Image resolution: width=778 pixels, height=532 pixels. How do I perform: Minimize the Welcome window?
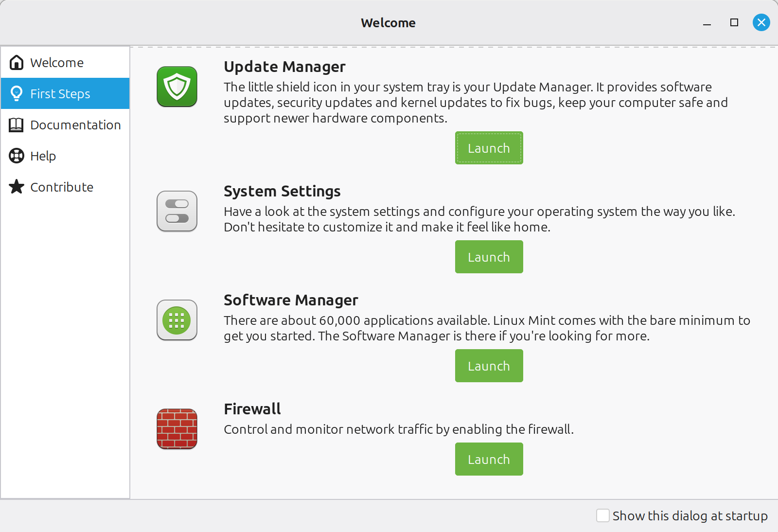[707, 23]
